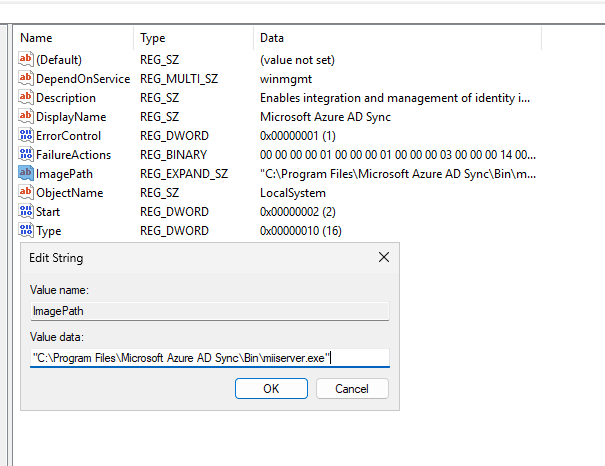This screenshot has height=466, width=605.
Task: Click the Value data input field
Action: pyautogui.click(x=210, y=358)
